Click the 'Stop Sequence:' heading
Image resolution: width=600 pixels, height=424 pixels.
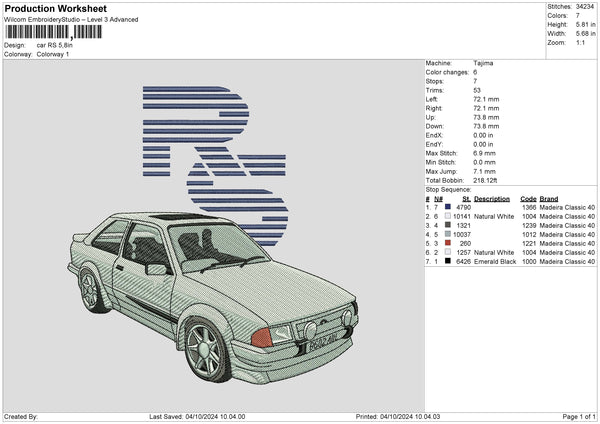pyautogui.click(x=448, y=189)
